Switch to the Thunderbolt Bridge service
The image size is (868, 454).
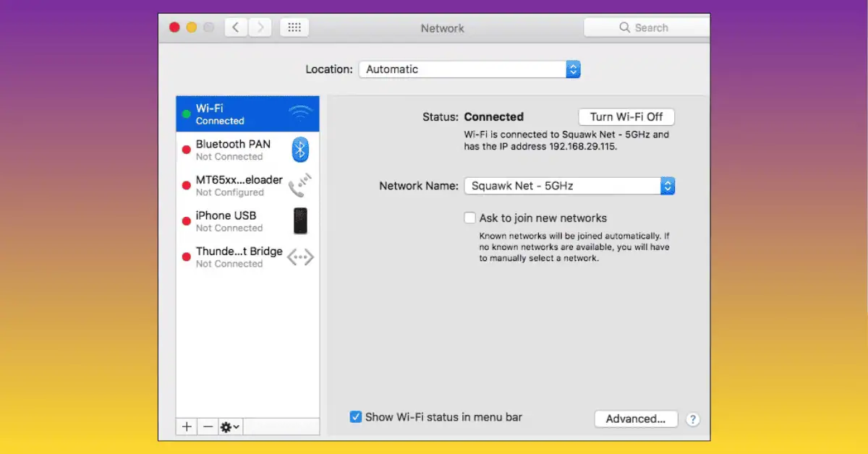(x=239, y=257)
